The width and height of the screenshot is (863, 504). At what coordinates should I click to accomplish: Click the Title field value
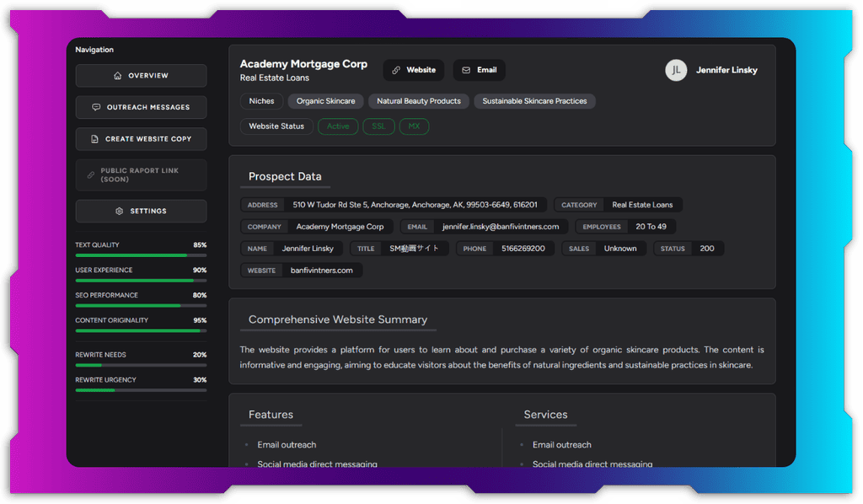tap(414, 249)
